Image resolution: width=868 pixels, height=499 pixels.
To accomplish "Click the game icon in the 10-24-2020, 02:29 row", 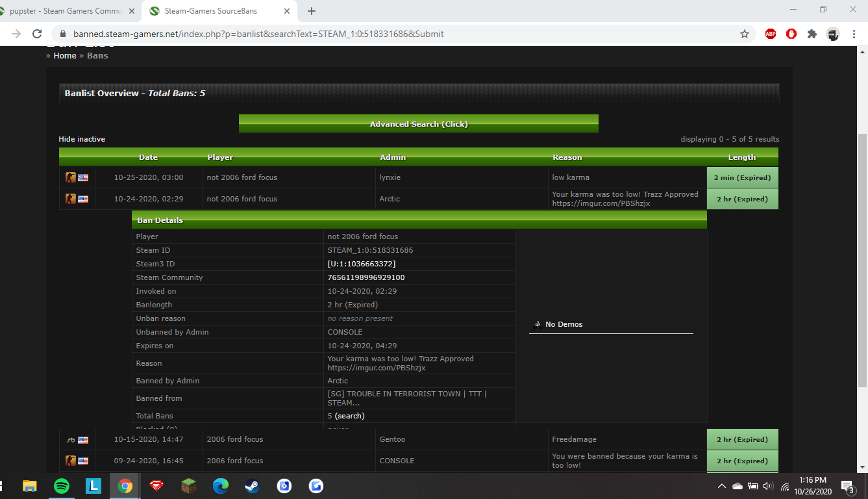I will 71,199.
